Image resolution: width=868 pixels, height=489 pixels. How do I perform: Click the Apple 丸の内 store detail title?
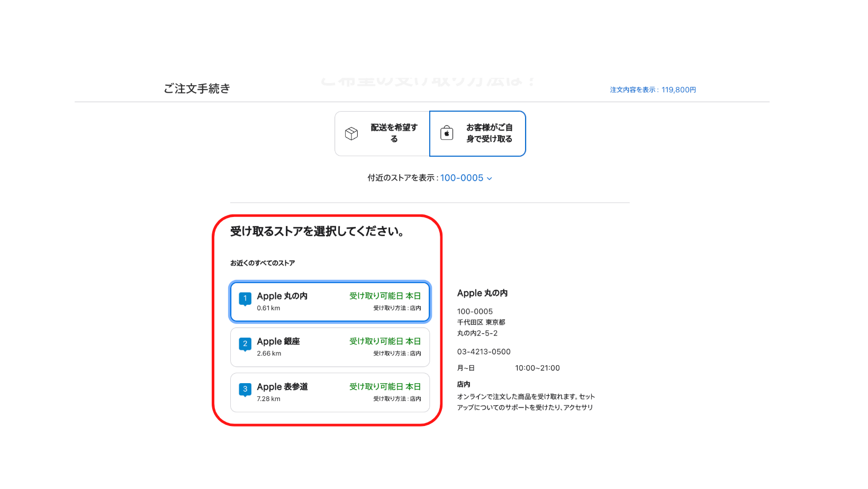click(x=482, y=293)
